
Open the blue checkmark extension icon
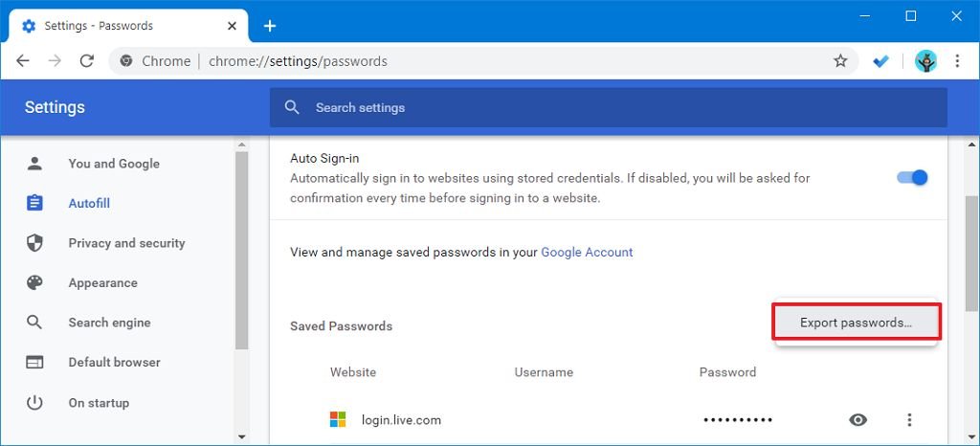pos(881,60)
